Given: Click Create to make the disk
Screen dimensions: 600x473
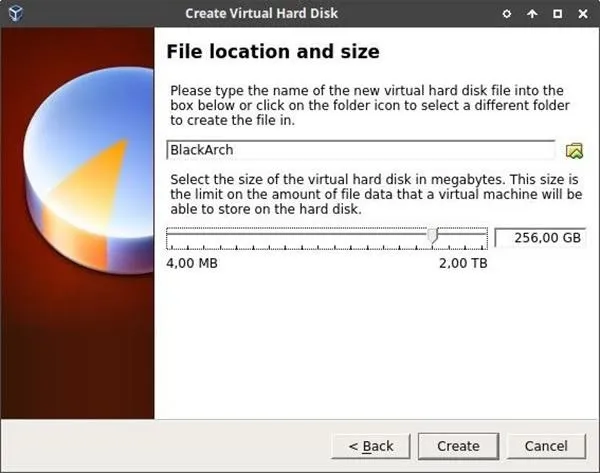Looking at the screenshot, I should tap(458, 446).
